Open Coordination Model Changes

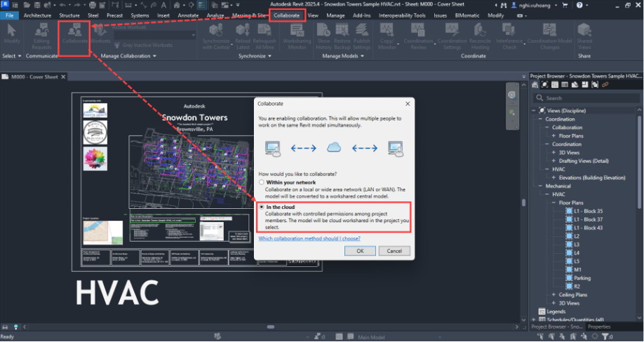coord(549,36)
